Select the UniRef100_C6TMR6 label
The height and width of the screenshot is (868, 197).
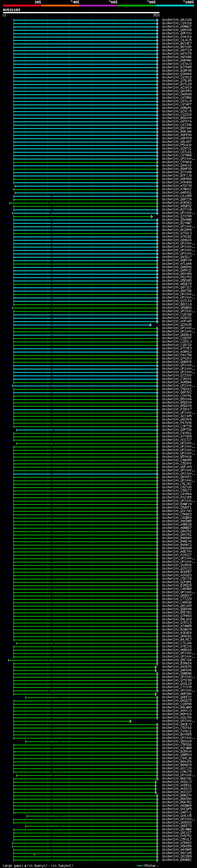[177, 98]
